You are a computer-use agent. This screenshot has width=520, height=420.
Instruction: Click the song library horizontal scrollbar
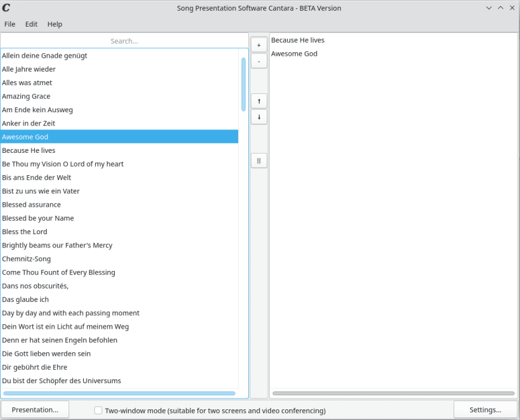tap(119, 393)
